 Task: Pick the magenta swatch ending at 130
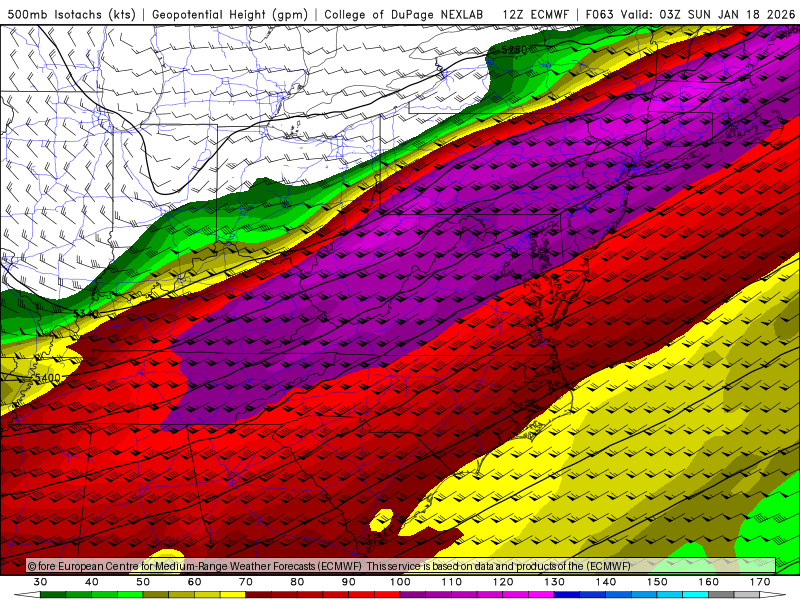[541, 596]
